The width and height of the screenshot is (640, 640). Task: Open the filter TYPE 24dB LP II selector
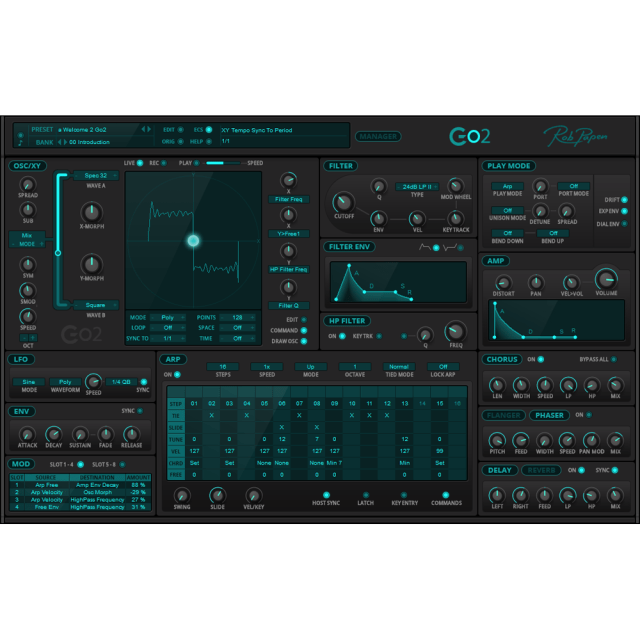[417, 187]
